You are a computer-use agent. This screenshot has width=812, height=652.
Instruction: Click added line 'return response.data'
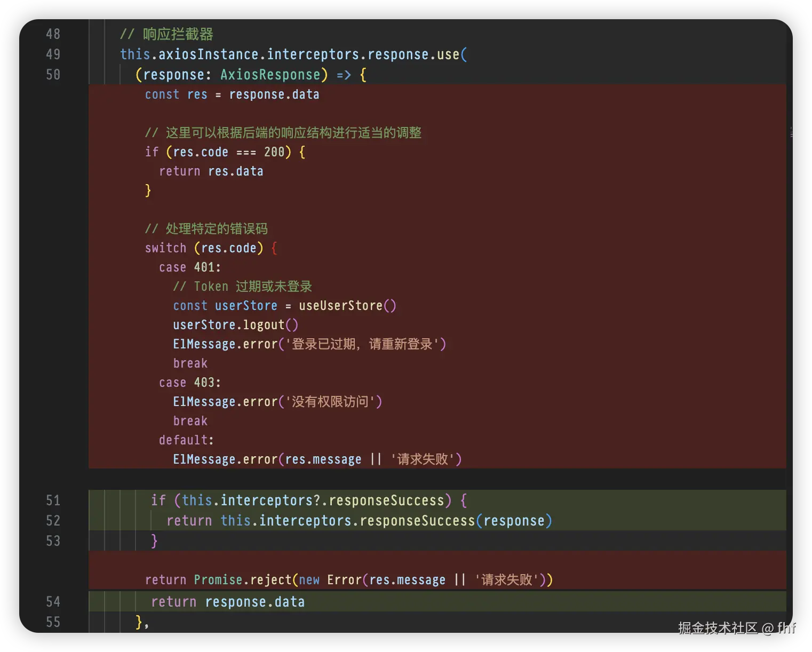pos(228,602)
